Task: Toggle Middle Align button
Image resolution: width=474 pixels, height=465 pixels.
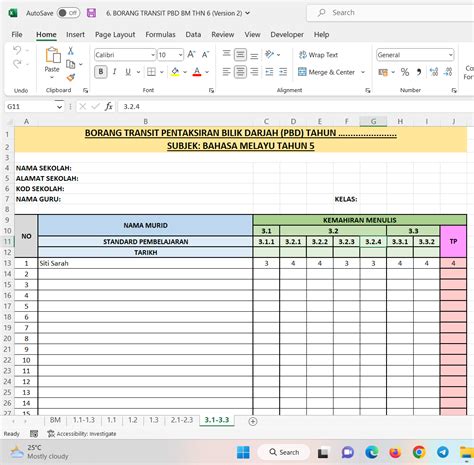Action: click(x=240, y=54)
